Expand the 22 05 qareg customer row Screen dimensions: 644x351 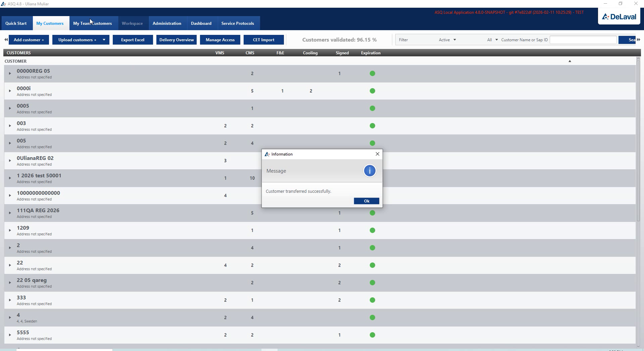pos(10,283)
